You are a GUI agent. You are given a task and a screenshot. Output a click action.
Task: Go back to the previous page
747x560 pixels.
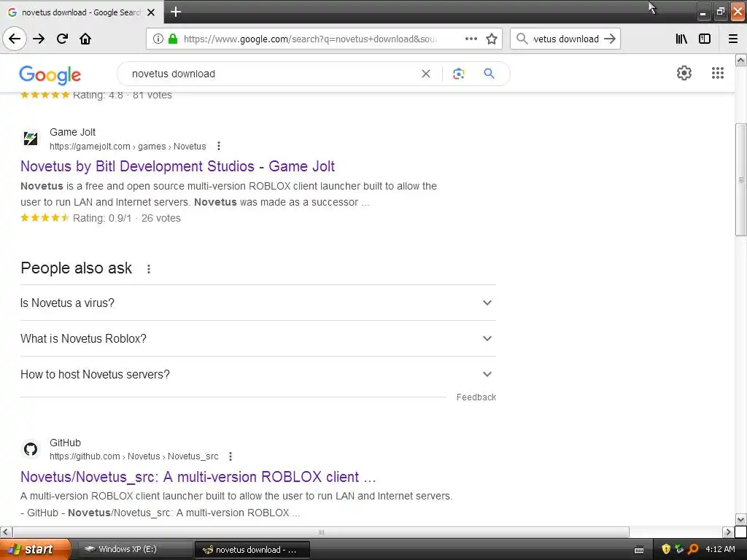tap(15, 39)
